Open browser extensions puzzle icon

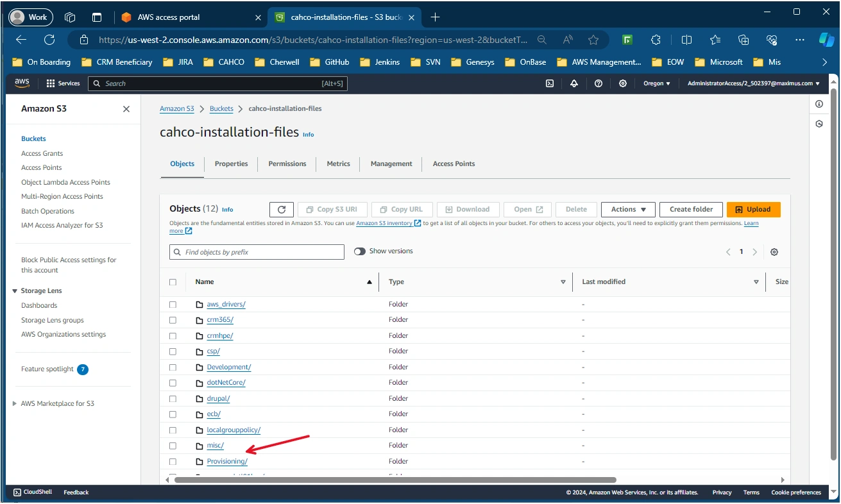coord(656,40)
